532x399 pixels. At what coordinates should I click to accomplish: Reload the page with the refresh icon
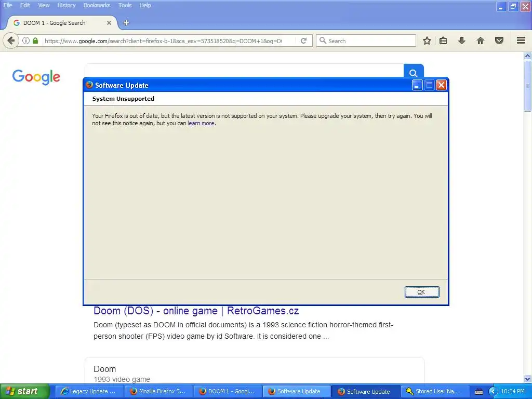click(303, 41)
